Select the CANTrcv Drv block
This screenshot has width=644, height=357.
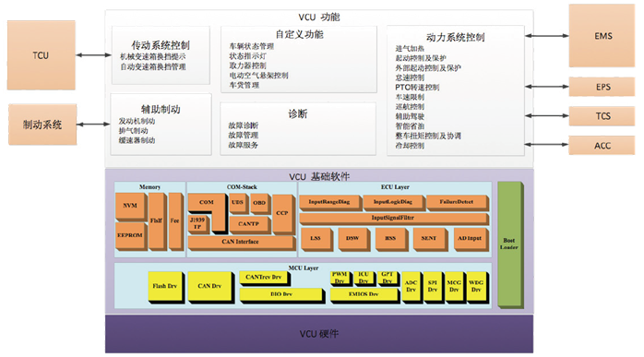[265, 279]
